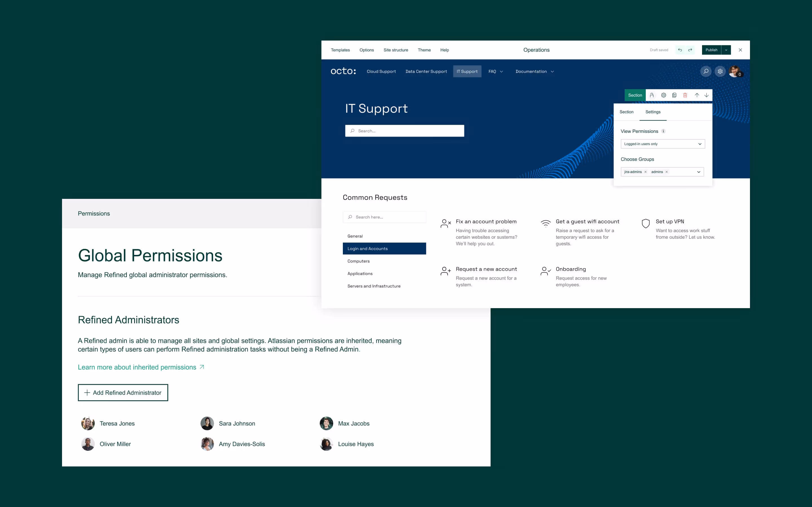Viewport: 812px width, 507px height.
Task: Remove the jira-admins group tag
Action: [645, 172]
